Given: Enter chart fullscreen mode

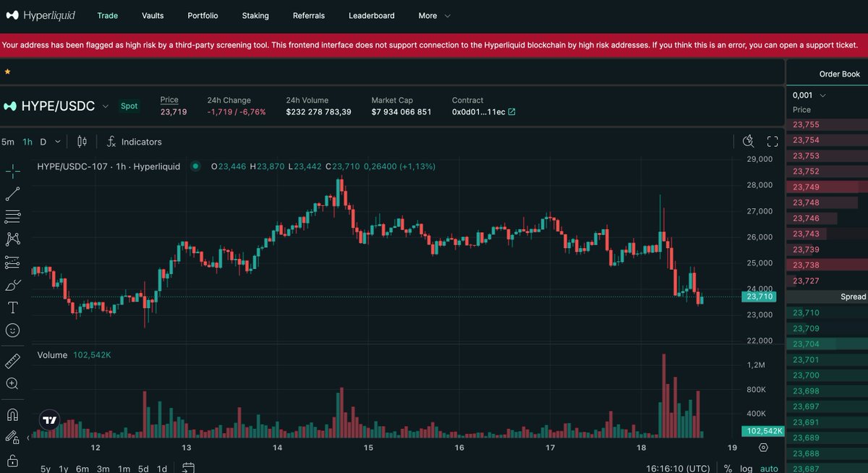Looking at the screenshot, I should point(773,141).
